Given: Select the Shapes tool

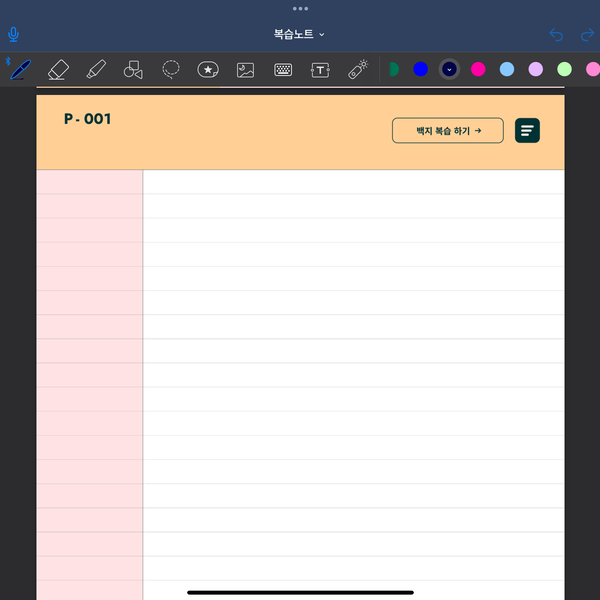Looking at the screenshot, I should [x=133, y=70].
